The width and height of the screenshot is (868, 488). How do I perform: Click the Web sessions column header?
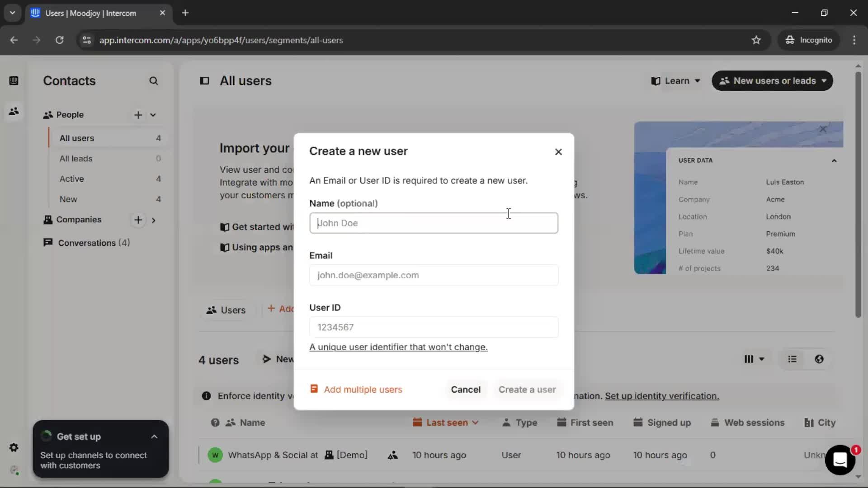(747, 422)
